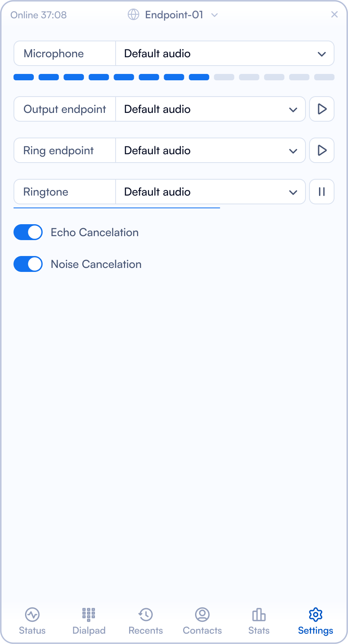Show the Stats screen
348x644 pixels.
pyautogui.click(x=259, y=620)
